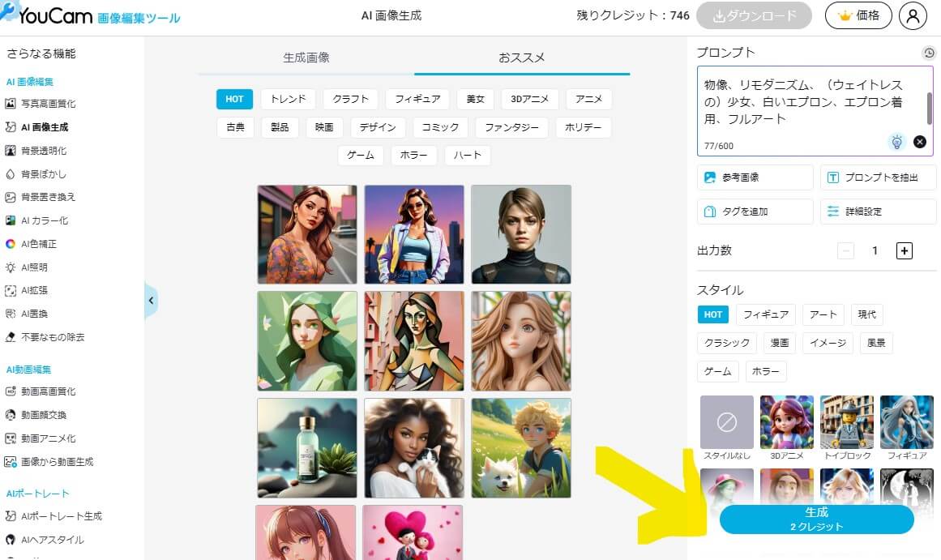Open AI画像生成 in sidebar
This screenshot has height=560, width=941.
pyautogui.click(x=37, y=127)
